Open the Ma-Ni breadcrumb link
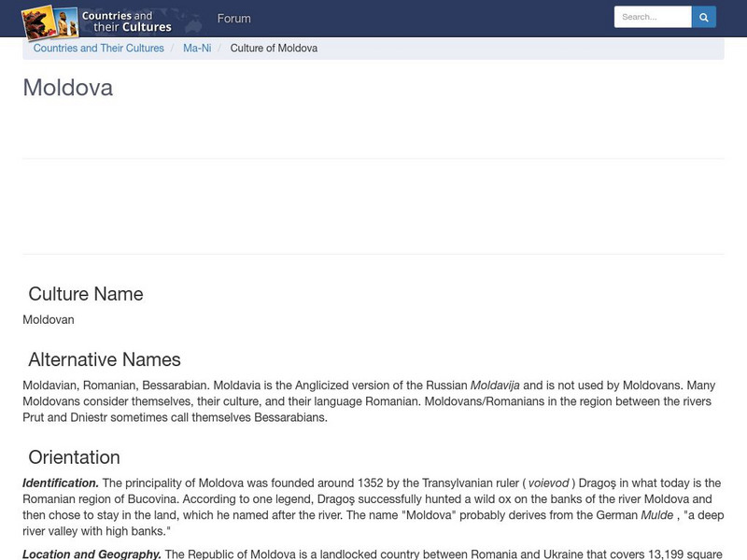 197,49
